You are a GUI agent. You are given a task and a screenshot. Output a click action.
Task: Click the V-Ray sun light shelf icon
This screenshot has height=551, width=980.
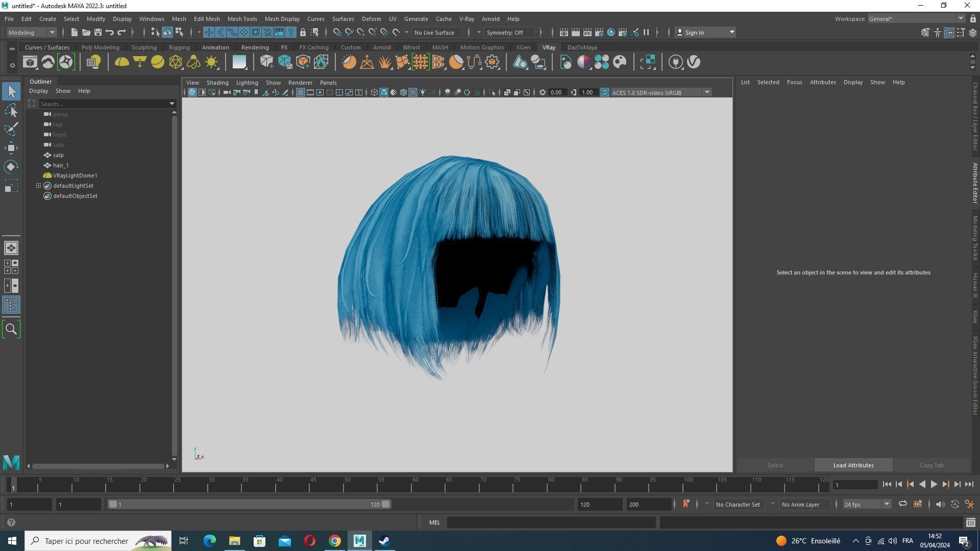click(211, 62)
